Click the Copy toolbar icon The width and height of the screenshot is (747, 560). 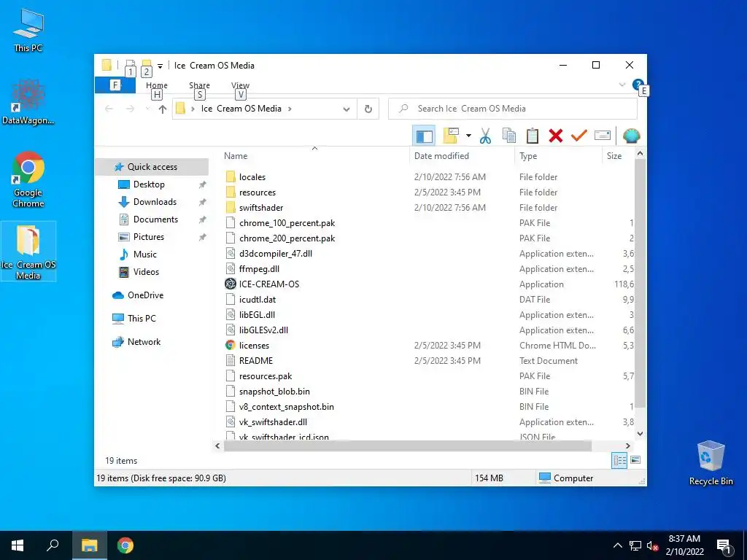point(508,136)
